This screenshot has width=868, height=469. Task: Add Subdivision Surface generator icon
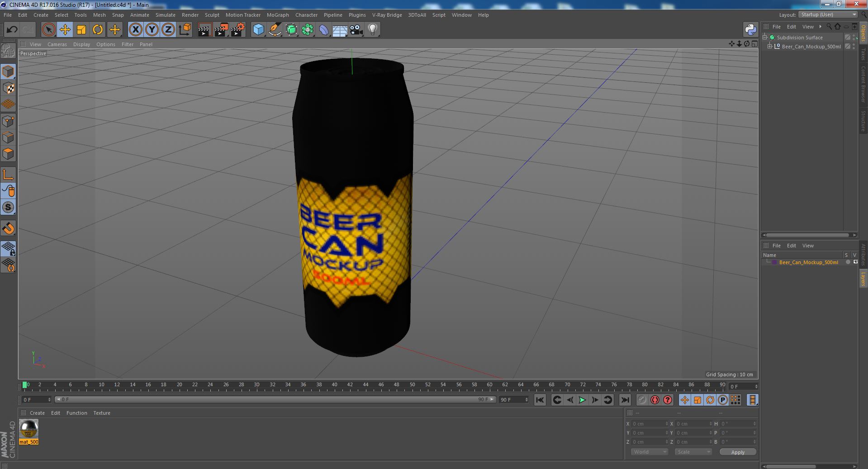291,30
